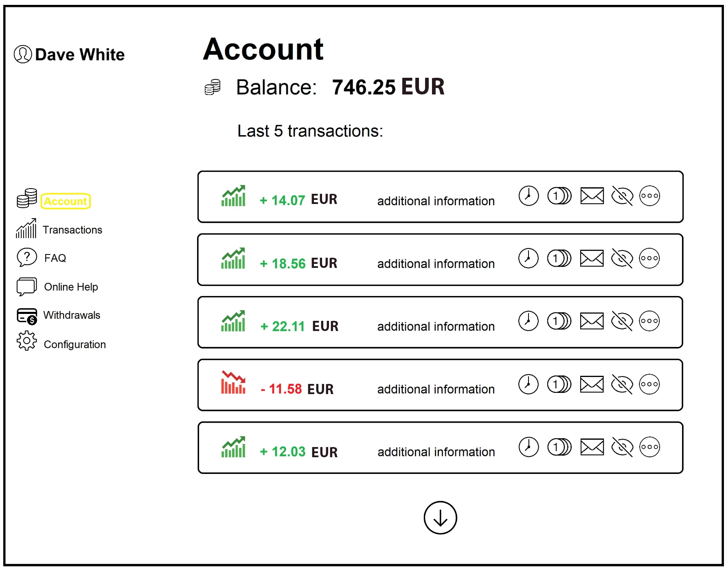
Task: Click the clock icon on +12.03 EUR transaction
Action: (528, 447)
